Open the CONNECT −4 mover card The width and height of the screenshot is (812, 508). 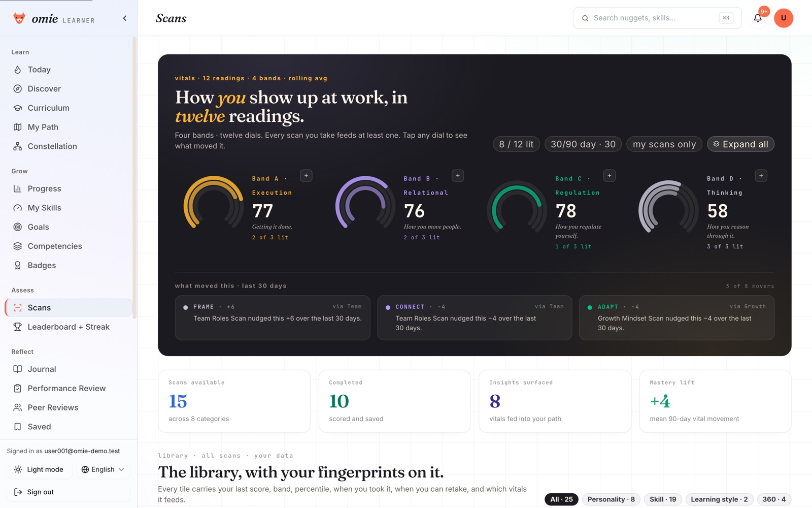[475, 318]
